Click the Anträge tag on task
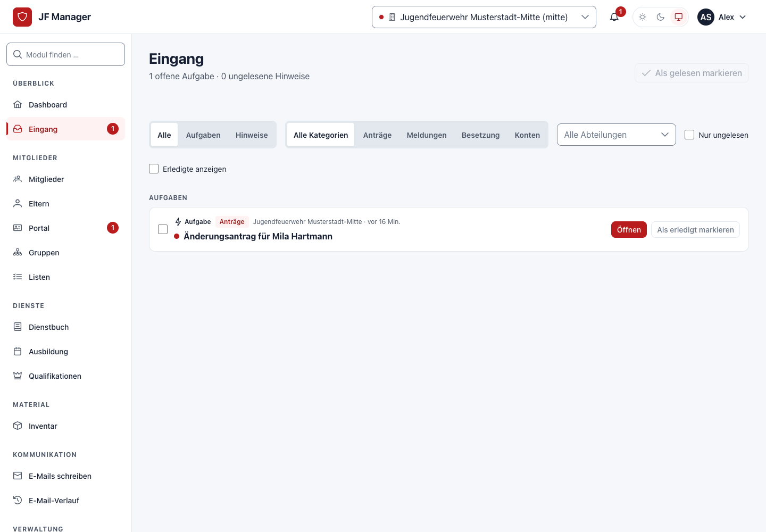766x532 pixels. click(x=232, y=222)
